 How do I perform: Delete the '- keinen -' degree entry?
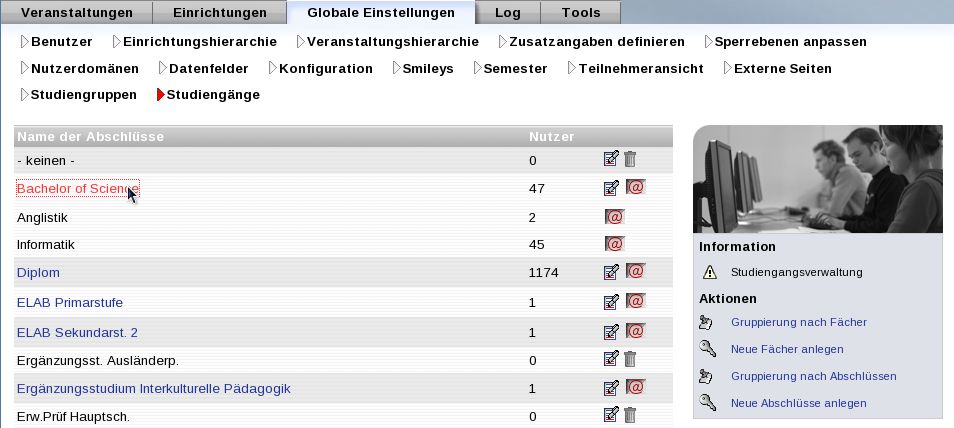pos(630,159)
